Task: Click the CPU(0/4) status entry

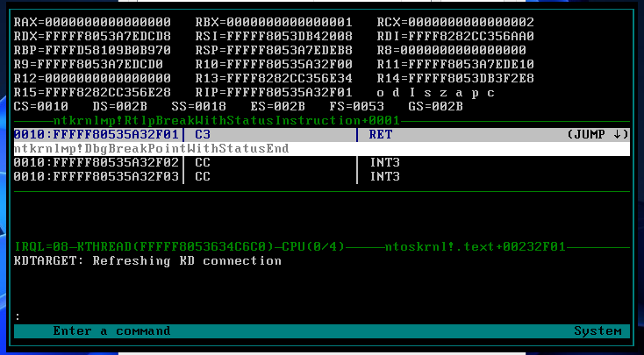Action: pos(313,247)
